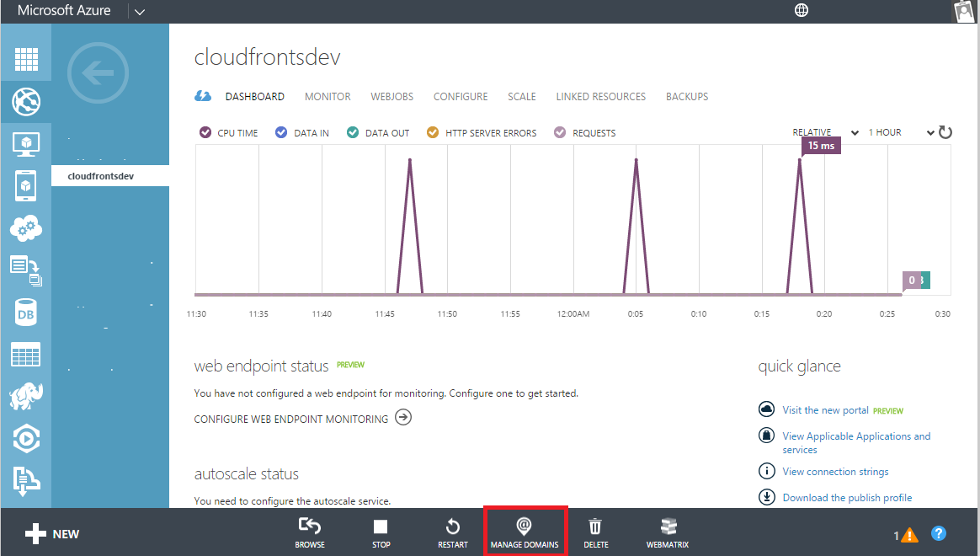Refresh the chart with the circular arrow
This screenshot has height=556, width=980.
click(945, 132)
